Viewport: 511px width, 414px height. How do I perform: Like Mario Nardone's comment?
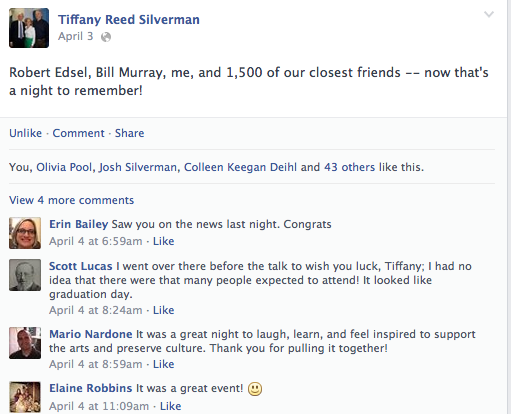163,364
